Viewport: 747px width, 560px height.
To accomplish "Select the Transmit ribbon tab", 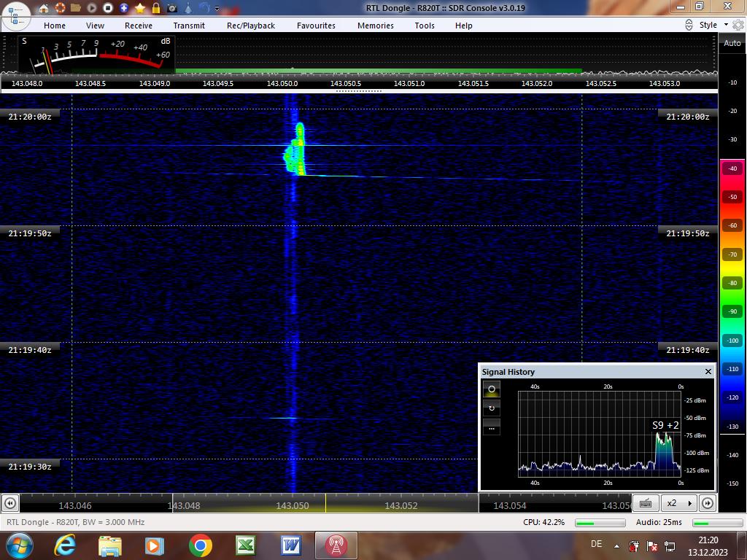I will tap(189, 26).
